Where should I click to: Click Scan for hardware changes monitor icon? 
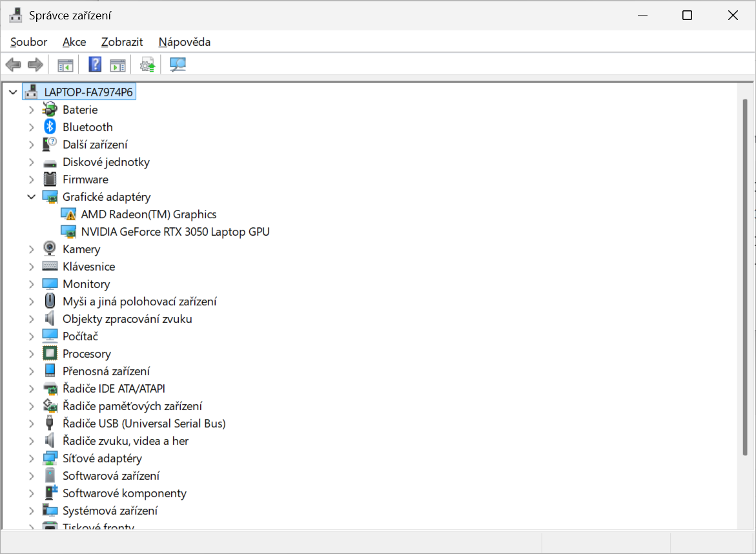[x=178, y=65]
